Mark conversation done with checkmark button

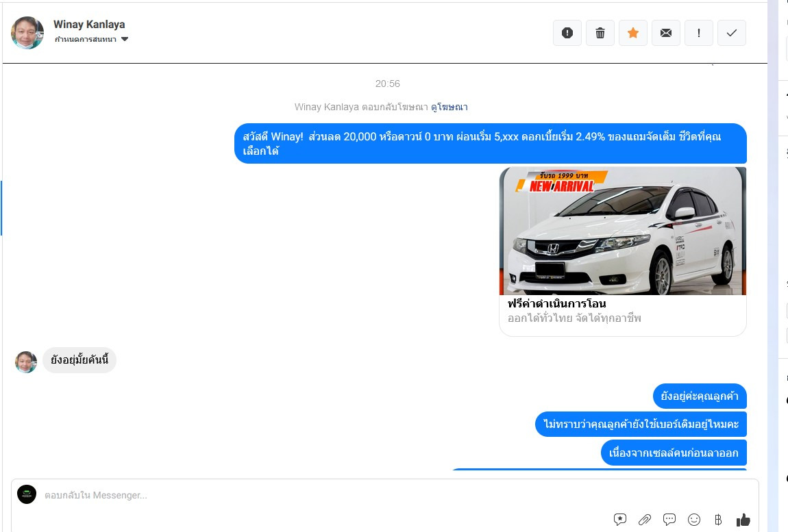click(732, 33)
